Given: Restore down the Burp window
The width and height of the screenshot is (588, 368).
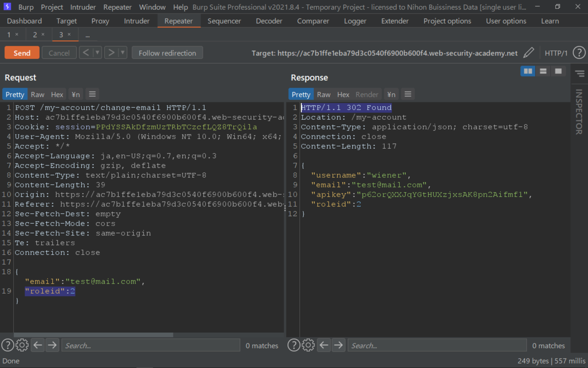Looking at the screenshot, I should (558, 7).
